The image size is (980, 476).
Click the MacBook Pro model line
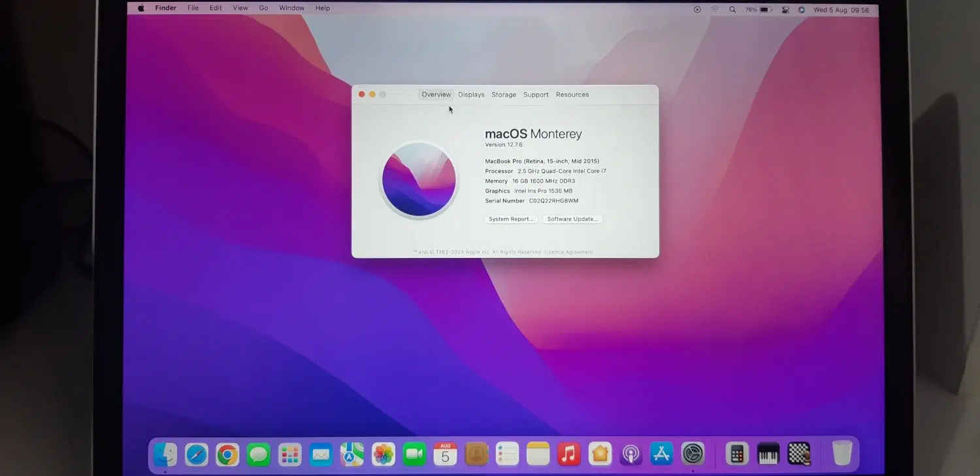tap(542, 161)
